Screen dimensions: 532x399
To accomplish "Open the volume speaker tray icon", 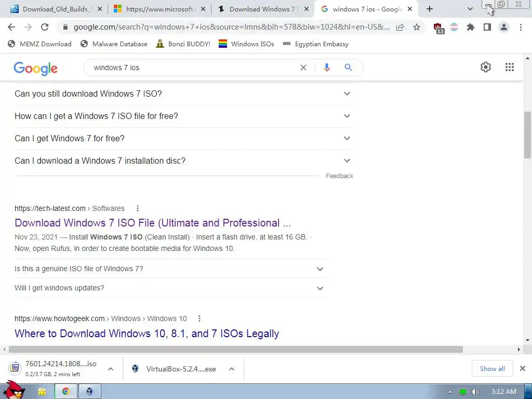I will pyautogui.click(x=475, y=392).
